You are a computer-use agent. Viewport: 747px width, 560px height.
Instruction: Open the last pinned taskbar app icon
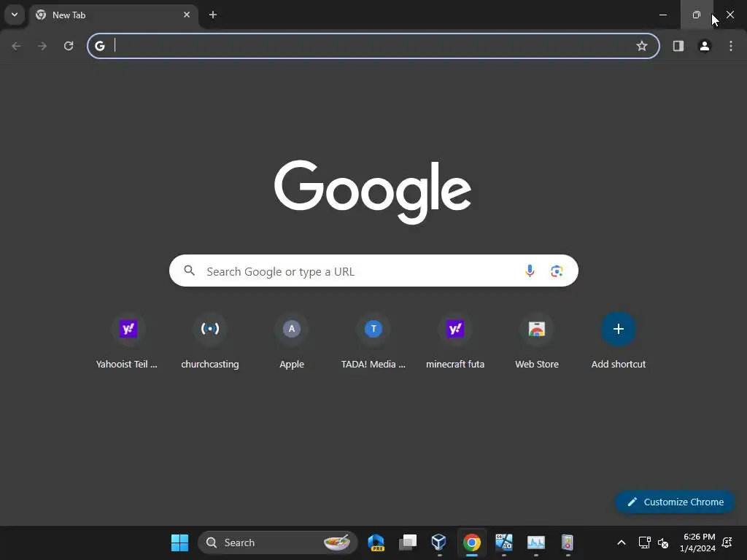[568, 542]
